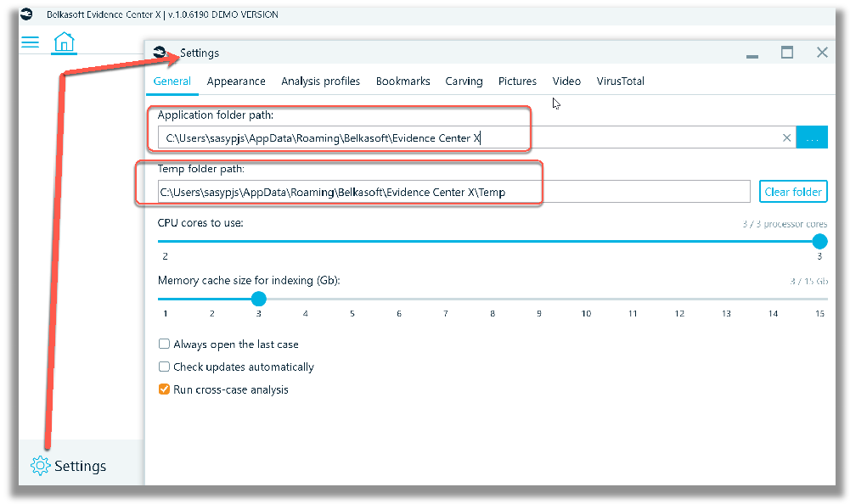Click the Settings gear icon in sidebar

click(40, 466)
